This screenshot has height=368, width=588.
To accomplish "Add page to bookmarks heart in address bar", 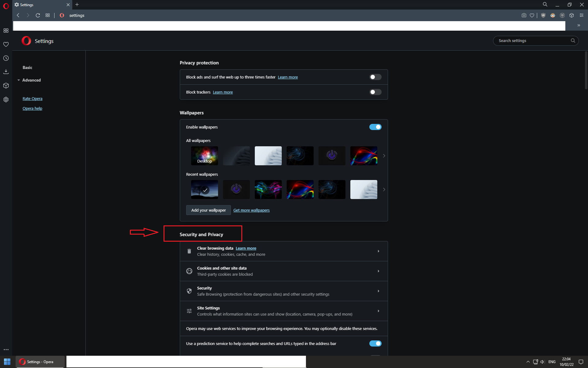I will coord(532,15).
